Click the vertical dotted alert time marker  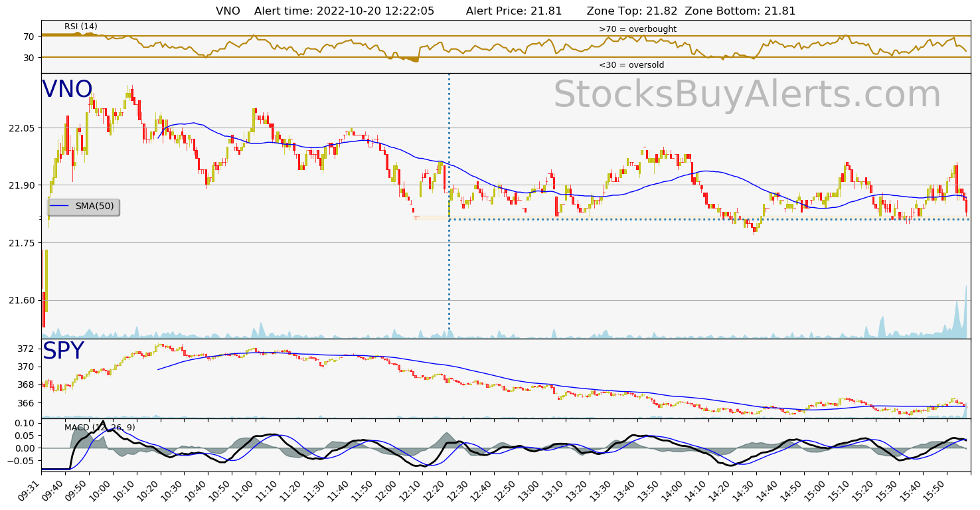[x=449, y=206]
